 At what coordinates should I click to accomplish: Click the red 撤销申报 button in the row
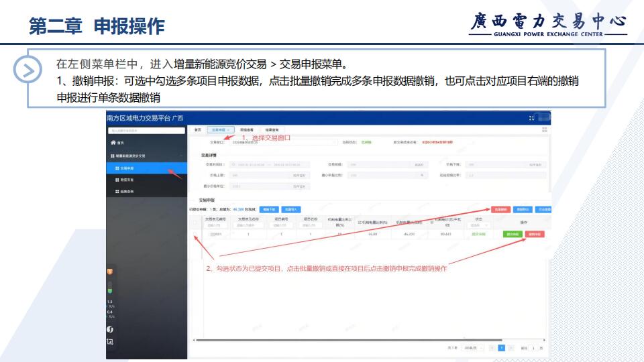click(x=535, y=235)
